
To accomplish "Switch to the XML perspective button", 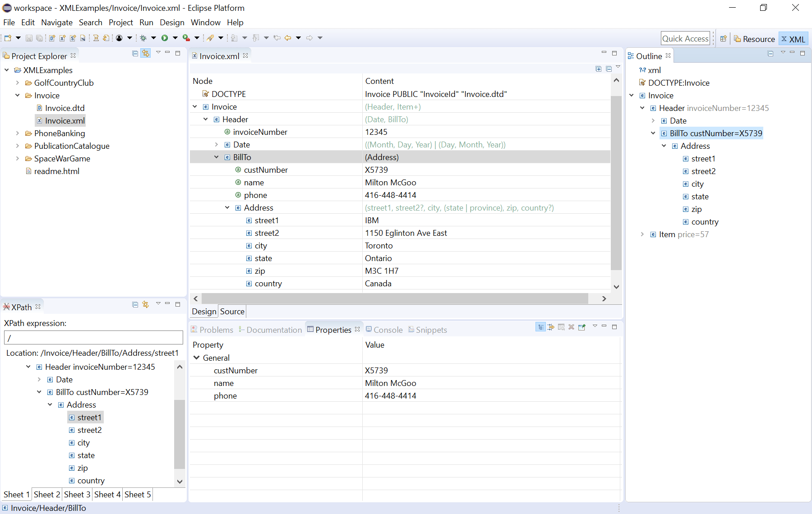I will pyautogui.click(x=793, y=39).
